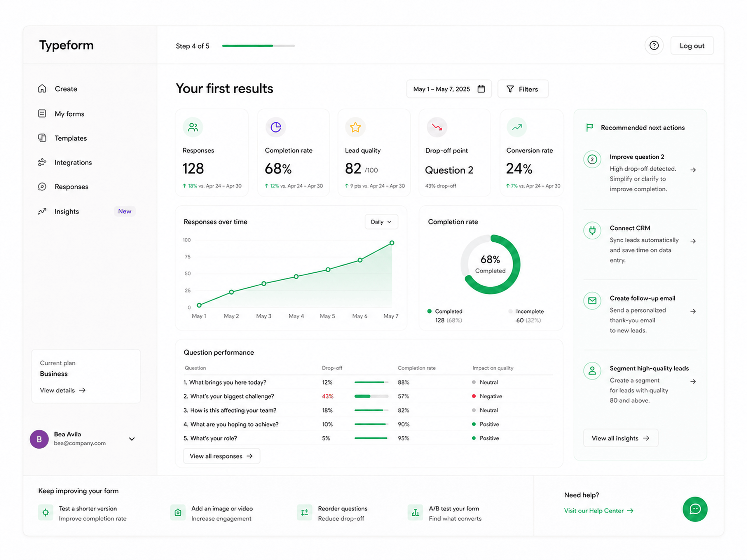Click Visit our Help Center link
Screen dimensions: 747x560
click(598, 511)
